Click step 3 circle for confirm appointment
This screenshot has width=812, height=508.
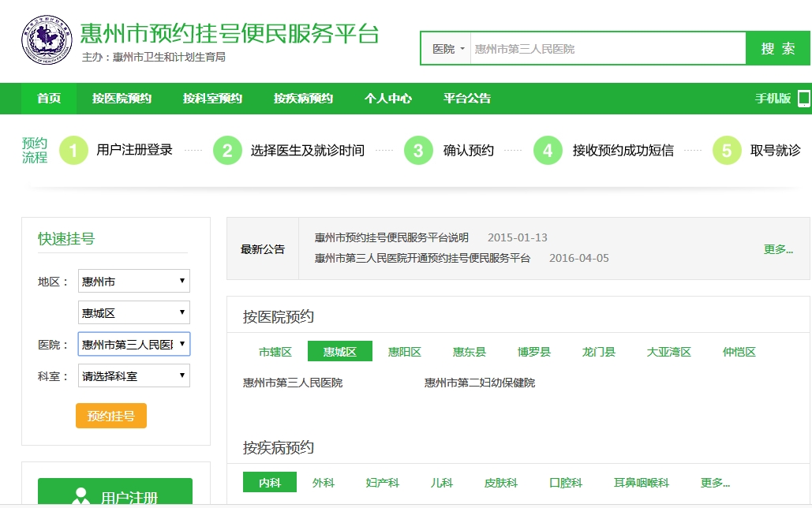tap(418, 150)
